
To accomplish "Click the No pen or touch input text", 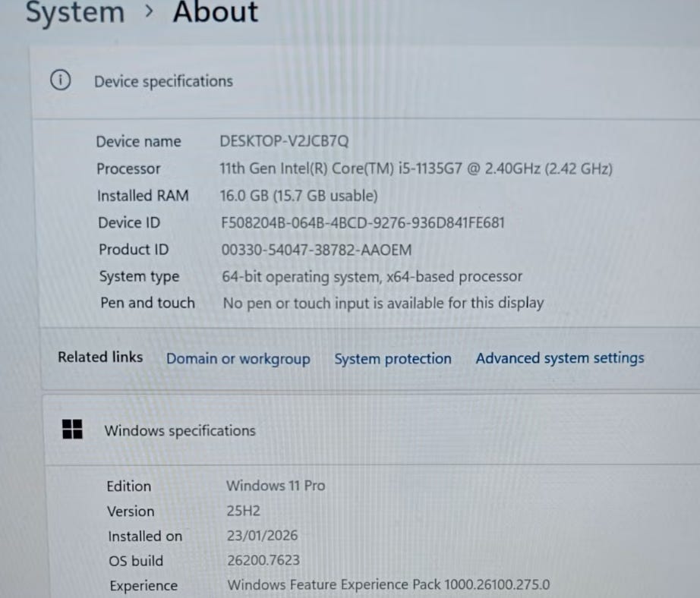I will click(383, 303).
